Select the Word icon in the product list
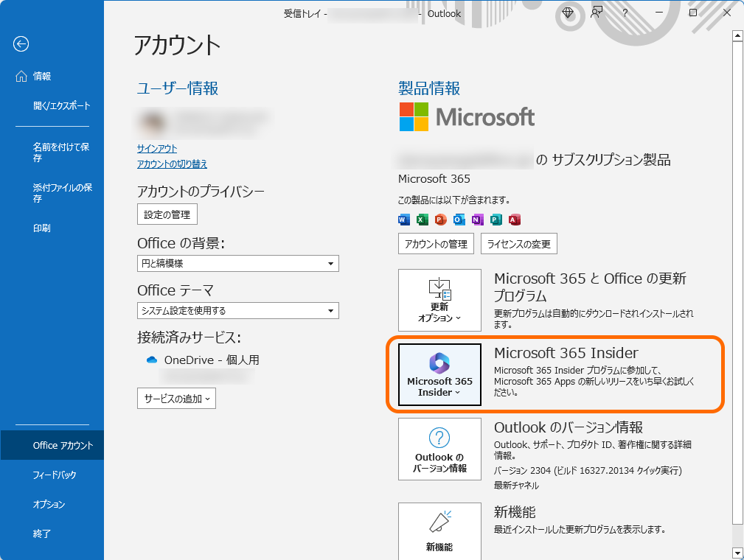744x560 pixels. tap(403, 219)
